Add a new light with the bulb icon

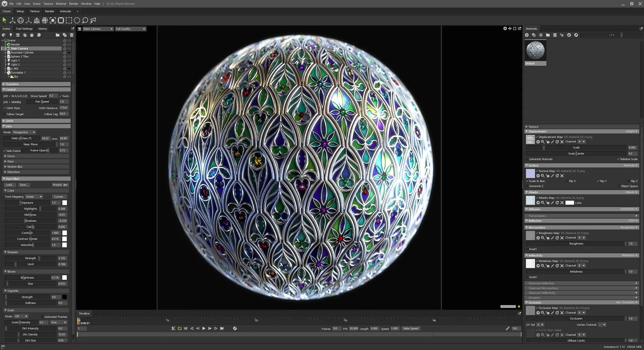(11, 35)
